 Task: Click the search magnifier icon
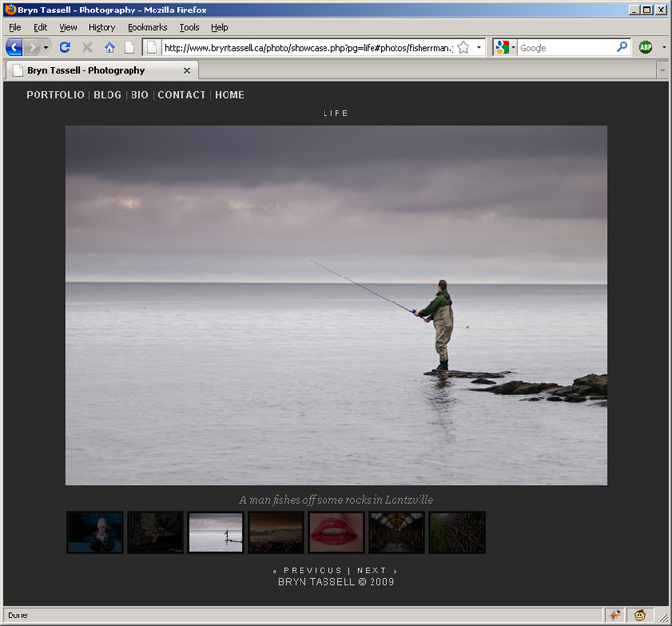click(x=622, y=47)
